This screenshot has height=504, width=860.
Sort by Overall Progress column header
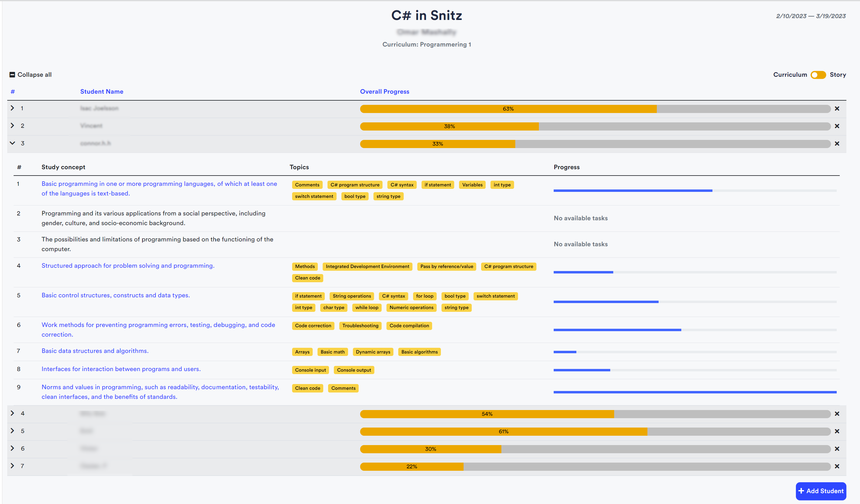point(384,91)
